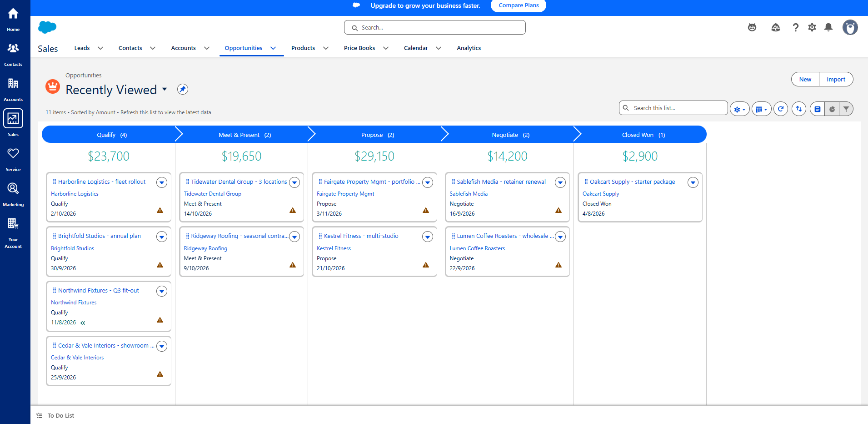The image size is (868, 424).
Task: Open the Price Books tab
Action: pyautogui.click(x=359, y=48)
